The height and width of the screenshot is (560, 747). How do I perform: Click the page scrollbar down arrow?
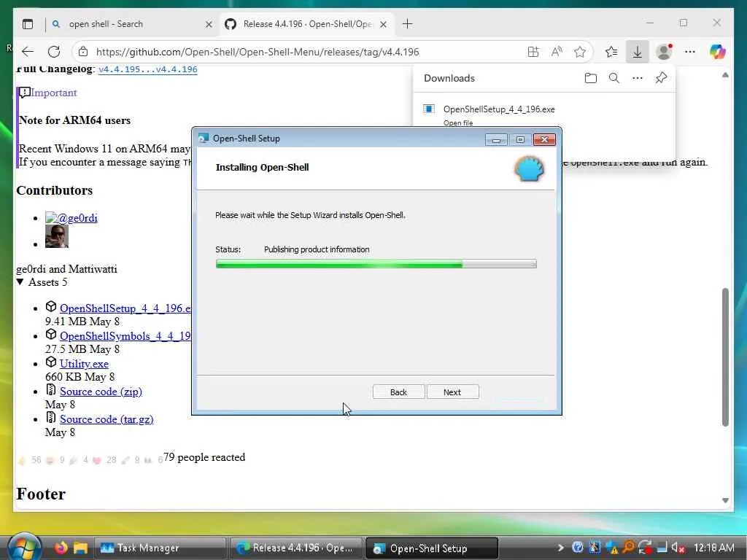[725, 500]
